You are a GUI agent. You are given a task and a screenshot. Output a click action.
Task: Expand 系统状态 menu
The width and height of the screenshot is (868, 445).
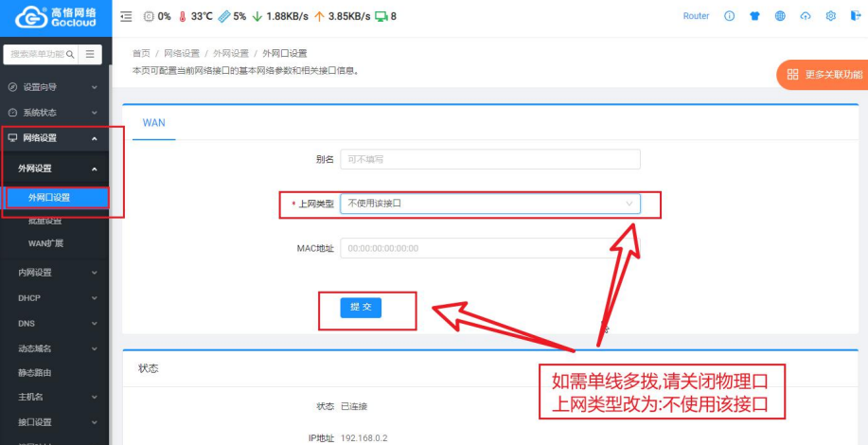tap(54, 113)
